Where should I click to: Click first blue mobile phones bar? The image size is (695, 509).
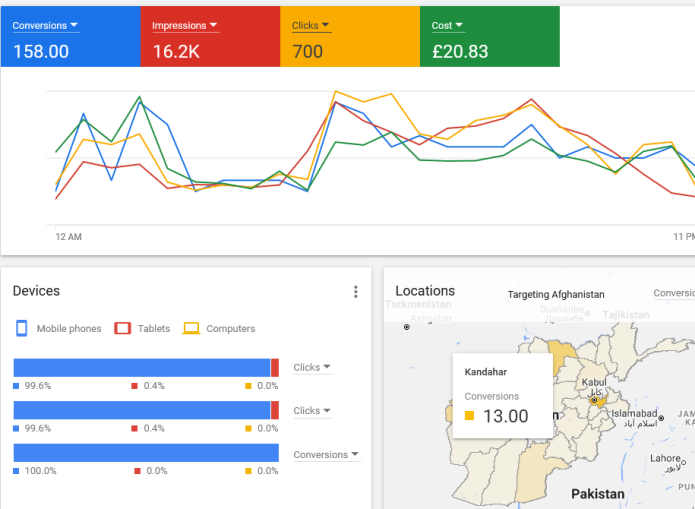pyautogui.click(x=141, y=367)
